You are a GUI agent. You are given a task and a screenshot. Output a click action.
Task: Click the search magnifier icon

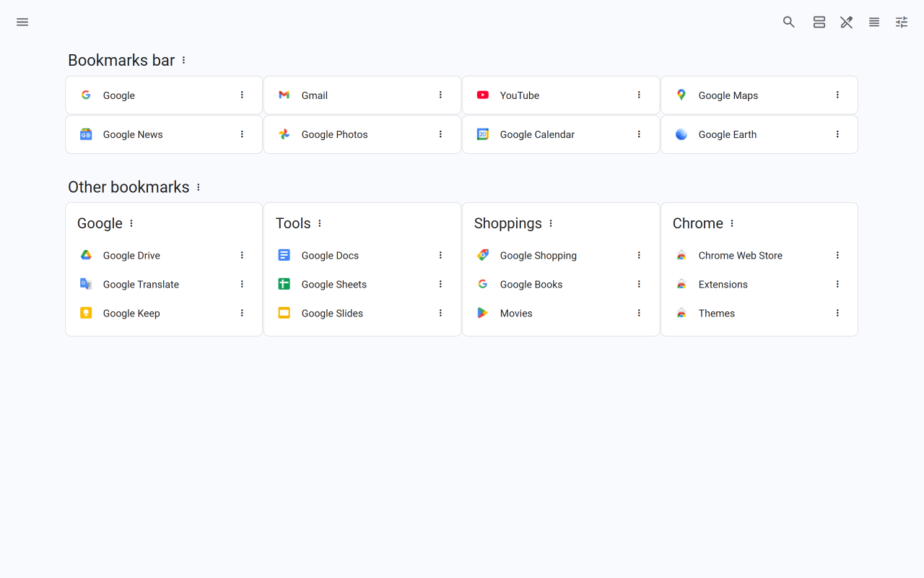pyautogui.click(x=789, y=22)
